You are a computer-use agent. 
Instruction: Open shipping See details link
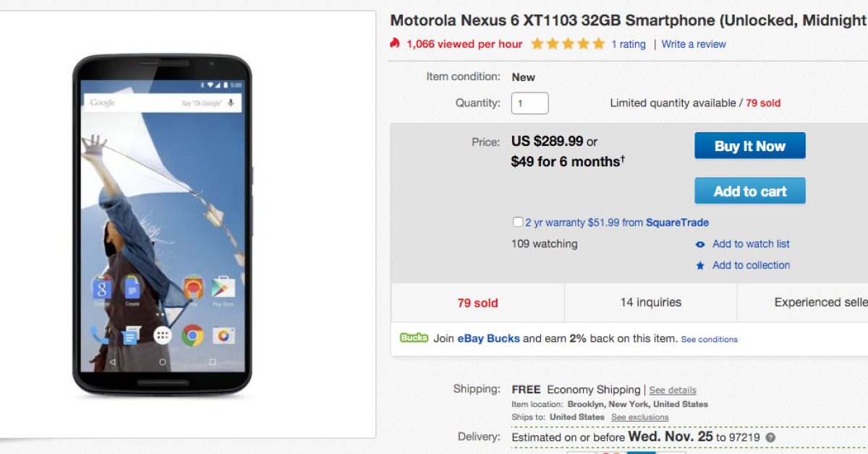pos(673,390)
